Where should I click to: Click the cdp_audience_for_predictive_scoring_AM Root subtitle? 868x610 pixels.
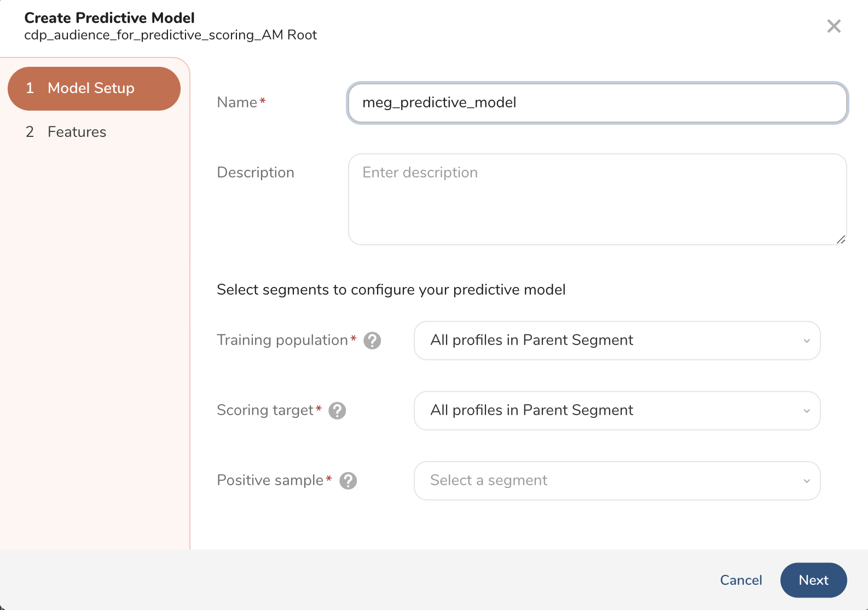171,35
